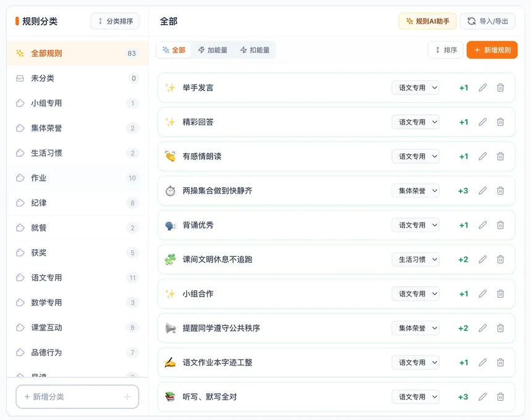
Task: Click the 新增分类 input field
Action: pos(77,397)
